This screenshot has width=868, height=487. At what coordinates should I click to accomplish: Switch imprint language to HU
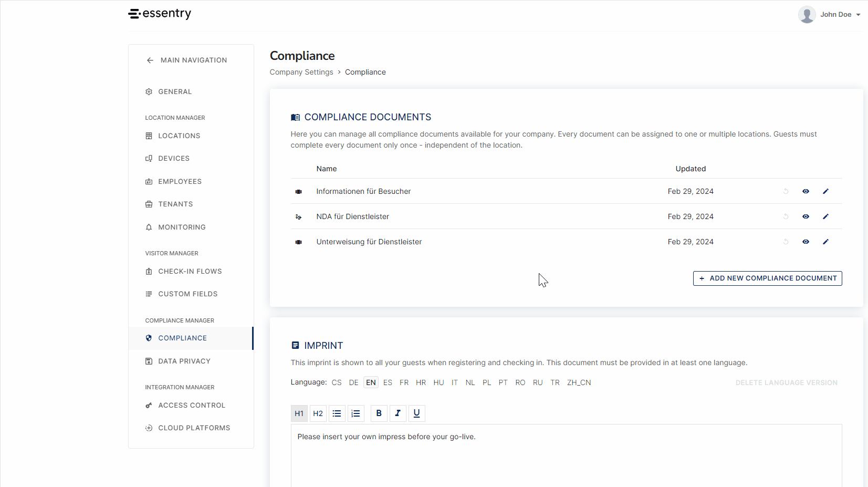tap(439, 383)
